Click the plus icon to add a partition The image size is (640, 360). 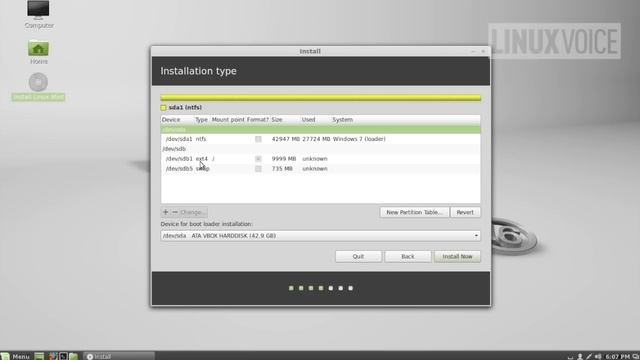(x=165, y=212)
